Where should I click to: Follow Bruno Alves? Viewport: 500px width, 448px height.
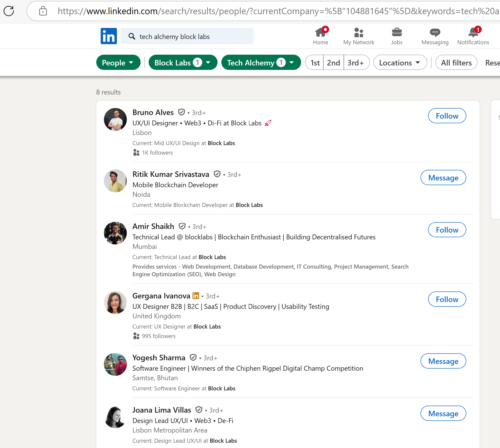447,116
